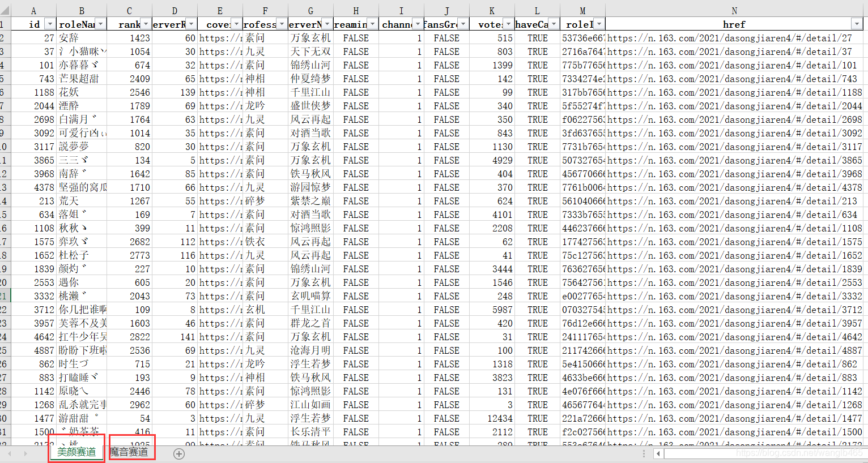Screen dimensions: 868x463
Task: Open the href link ending detail/1477
Action: point(734,418)
